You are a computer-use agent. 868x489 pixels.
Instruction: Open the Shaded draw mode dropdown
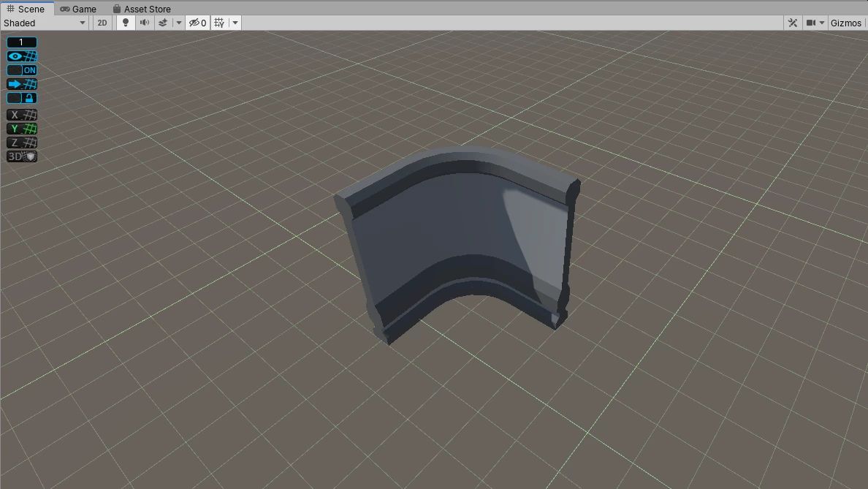45,23
